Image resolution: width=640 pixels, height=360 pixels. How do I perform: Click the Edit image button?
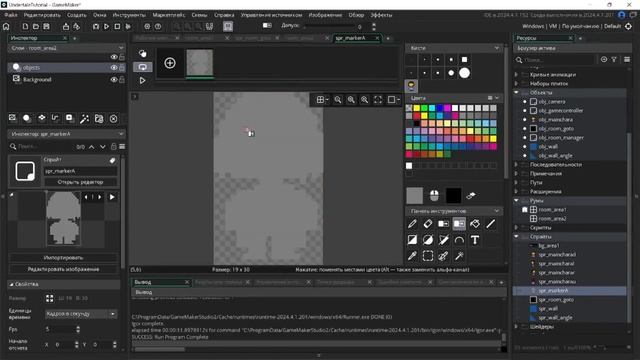64,269
